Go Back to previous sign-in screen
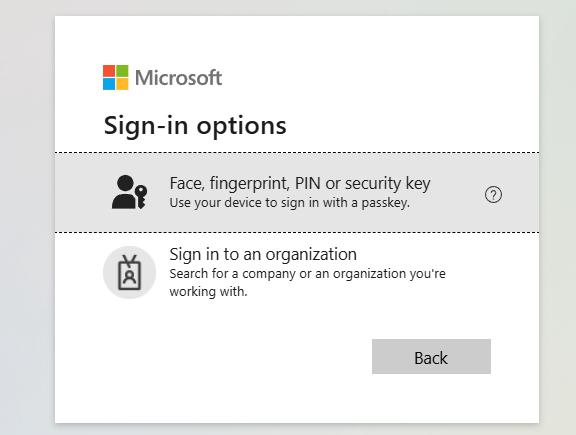Viewport: 576px width, 435px height. pyautogui.click(x=431, y=356)
